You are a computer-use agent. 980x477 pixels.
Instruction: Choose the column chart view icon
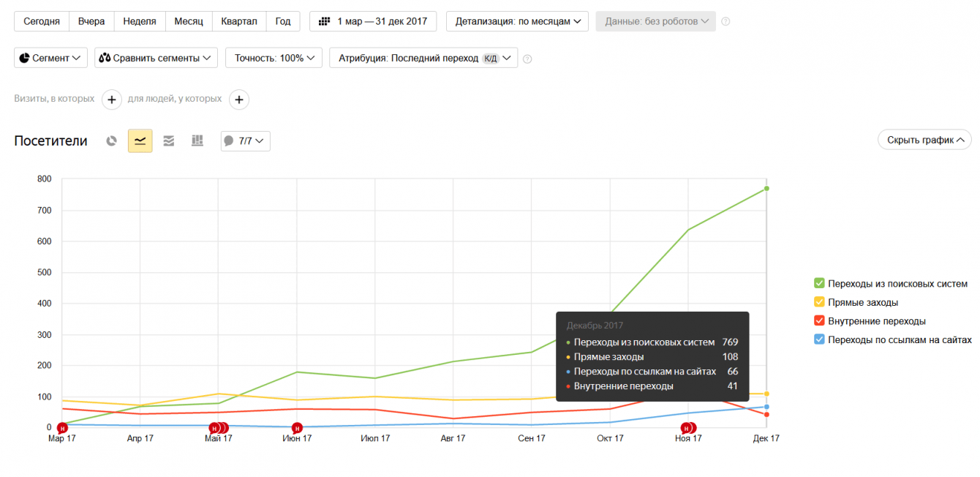point(197,141)
